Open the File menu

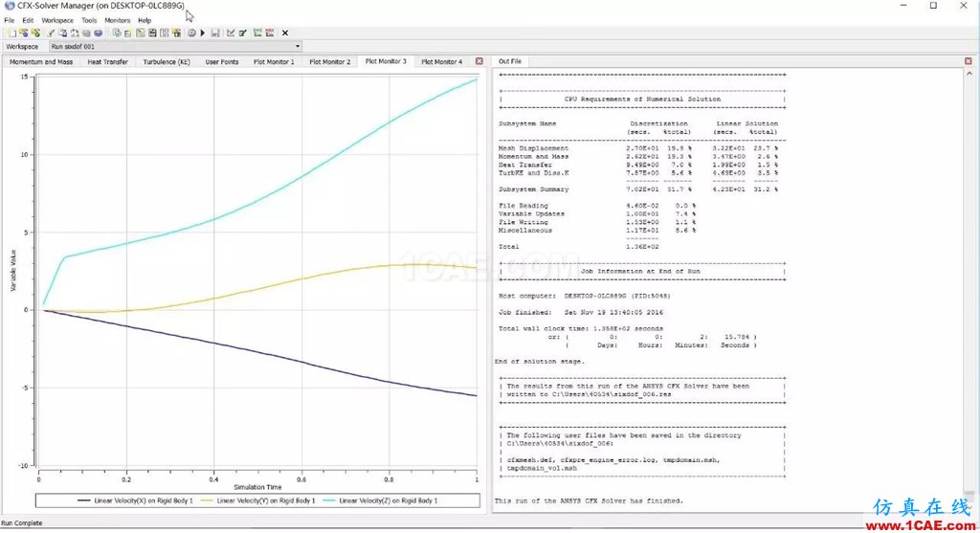(x=10, y=20)
